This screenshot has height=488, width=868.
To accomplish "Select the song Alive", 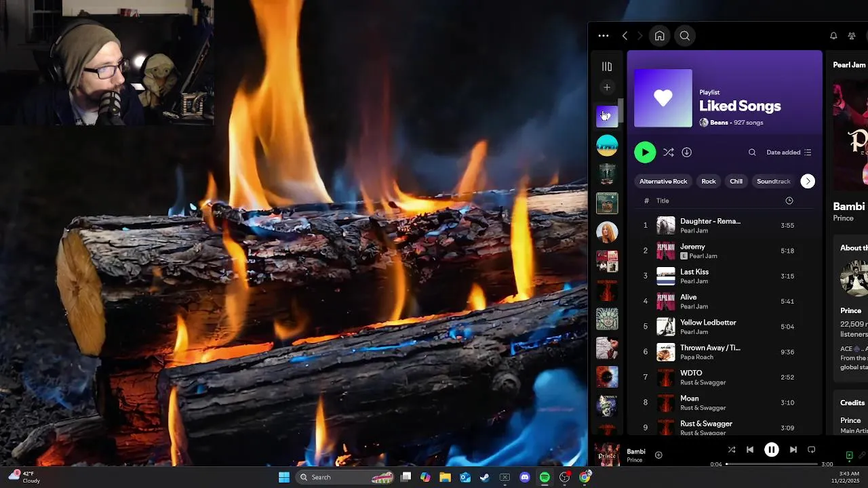I will coord(725,301).
